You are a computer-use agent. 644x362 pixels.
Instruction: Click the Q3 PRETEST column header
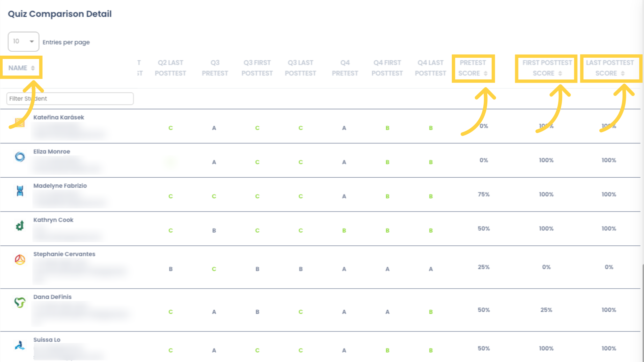tap(215, 68)
